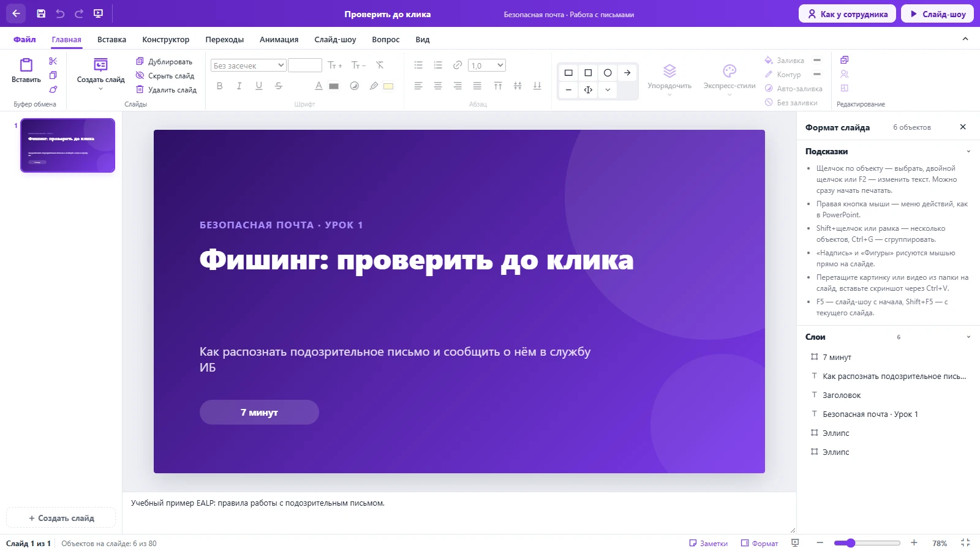Select the arrow shape tool

[627, 73]
